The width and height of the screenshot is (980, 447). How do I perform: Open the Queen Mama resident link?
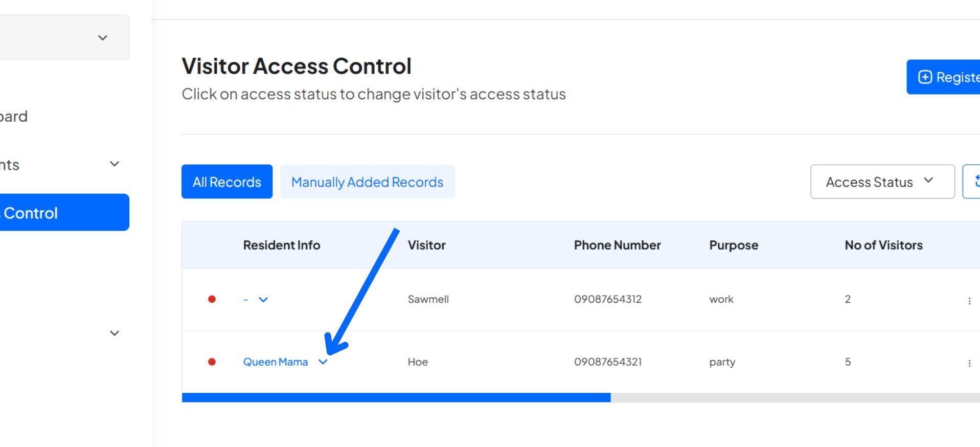point(275,362)
